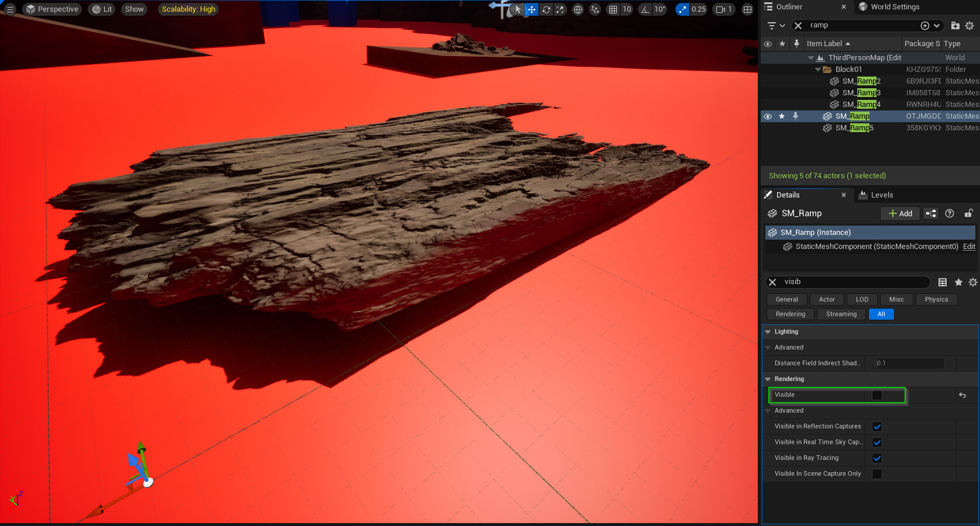Lock the Details panel selection
The image size is (980, 526).
tap(968, 214)
